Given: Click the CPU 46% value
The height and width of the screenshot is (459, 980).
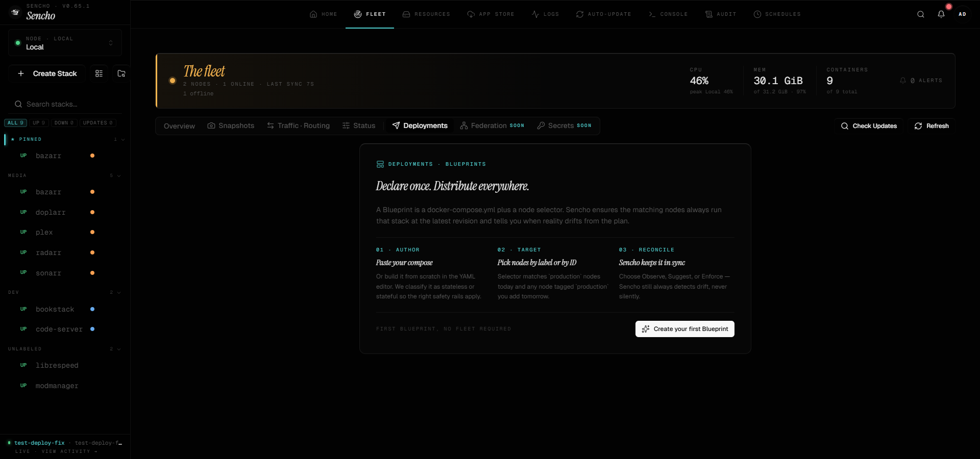Looking at the screenshot, I should pyautogui.click(x=699, y=81).
